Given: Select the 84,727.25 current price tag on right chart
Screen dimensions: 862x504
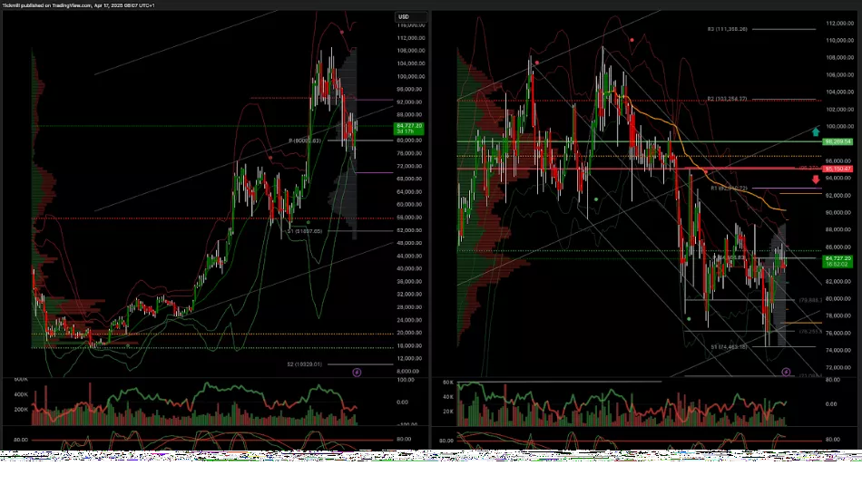Looking at the screenshot, I should point(835,260).
